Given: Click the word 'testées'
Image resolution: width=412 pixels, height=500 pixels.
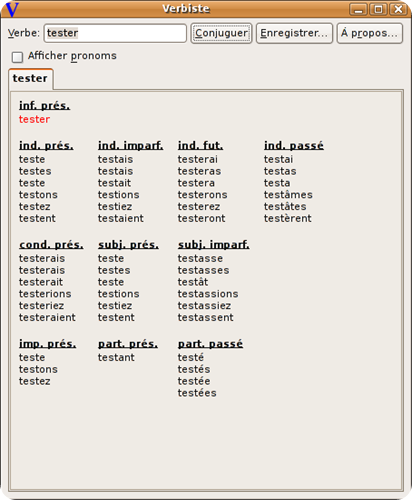Looking at the screenshot, I should pos(197,393).
